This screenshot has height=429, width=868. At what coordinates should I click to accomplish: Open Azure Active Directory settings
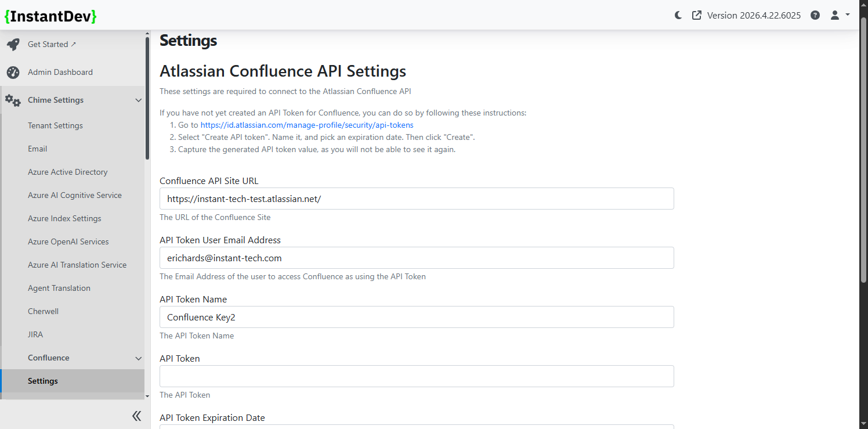coord(68,172)
